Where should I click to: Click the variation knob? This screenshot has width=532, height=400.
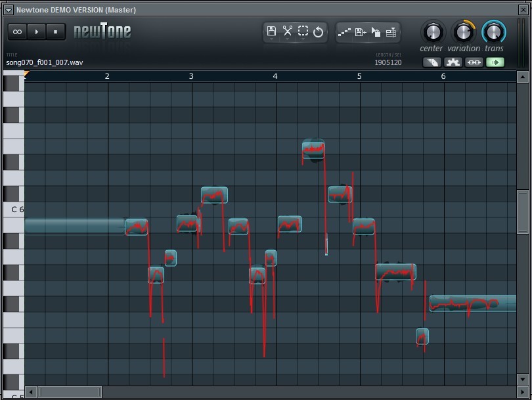[x=464, y=32]
